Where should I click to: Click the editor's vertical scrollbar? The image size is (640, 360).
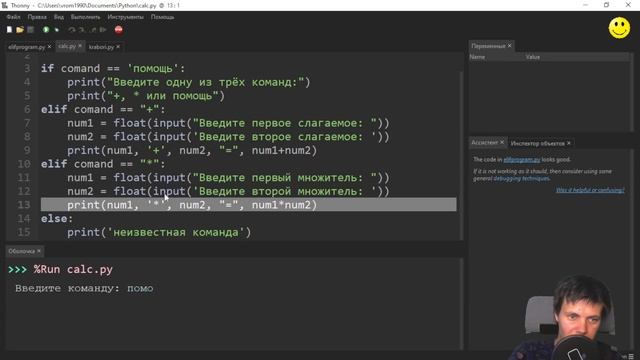pos(461,155)
